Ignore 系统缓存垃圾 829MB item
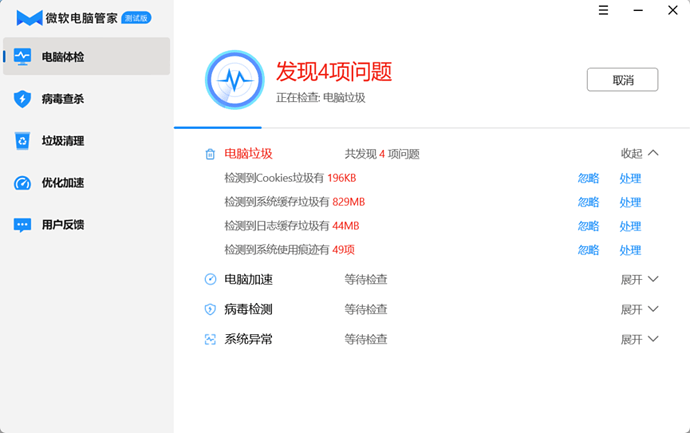Viewport: 690px width, 433px height. click(x=588, y=202)
